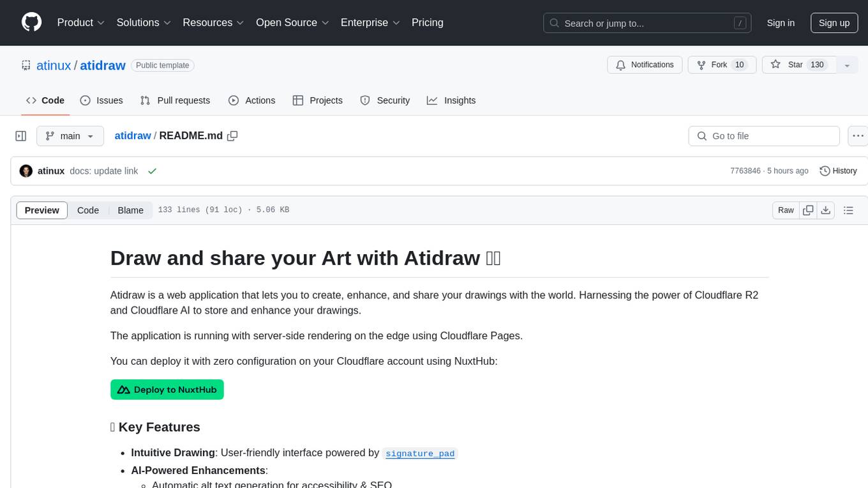868x488 pixels.
Task: Open the Pull requests tab
Action: (175, 100)
